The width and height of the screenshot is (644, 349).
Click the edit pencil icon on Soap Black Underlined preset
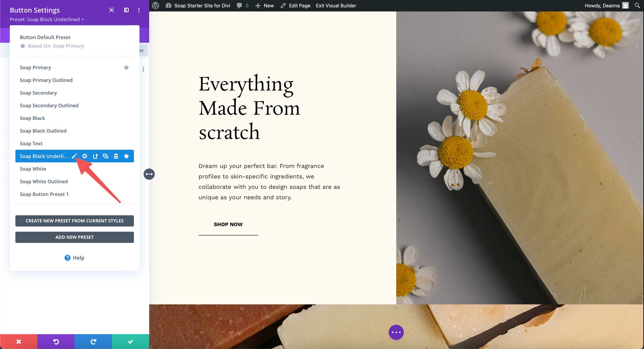click(x=74, y=156)
